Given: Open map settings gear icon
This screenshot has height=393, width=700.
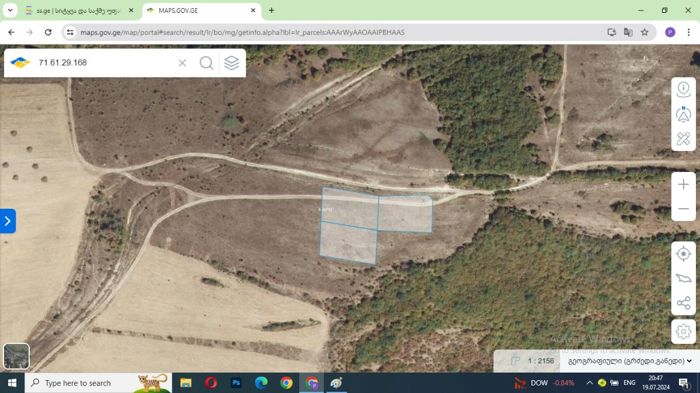Looking at the screenshot, I should click(683, 332).
